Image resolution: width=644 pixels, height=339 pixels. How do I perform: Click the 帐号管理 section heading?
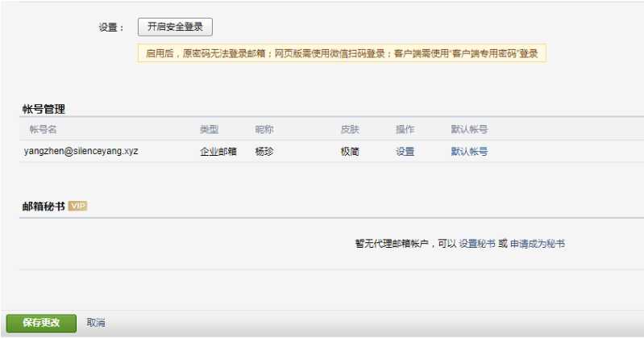[44, 109]
